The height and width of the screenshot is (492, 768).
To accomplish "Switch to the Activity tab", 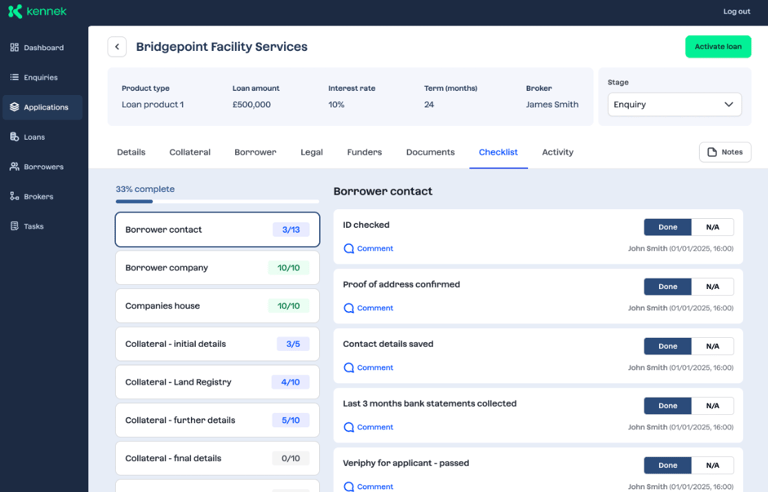I will 557,152.
